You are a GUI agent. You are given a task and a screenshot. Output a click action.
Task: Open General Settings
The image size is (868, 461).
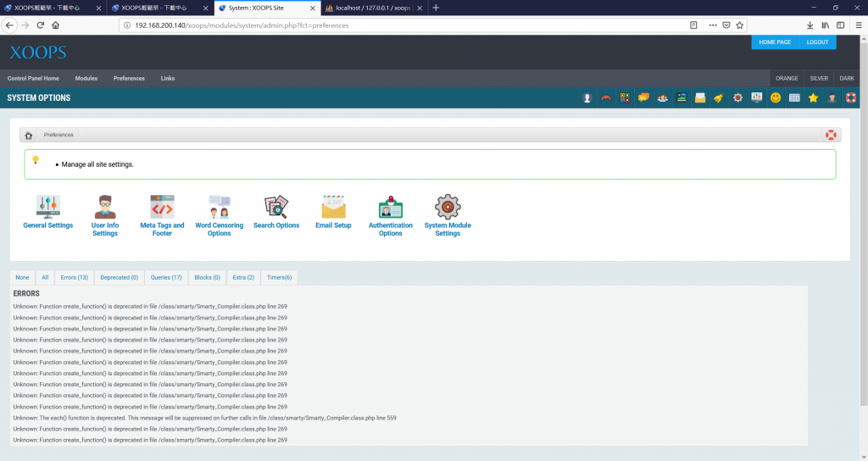[x=48, y=212]
